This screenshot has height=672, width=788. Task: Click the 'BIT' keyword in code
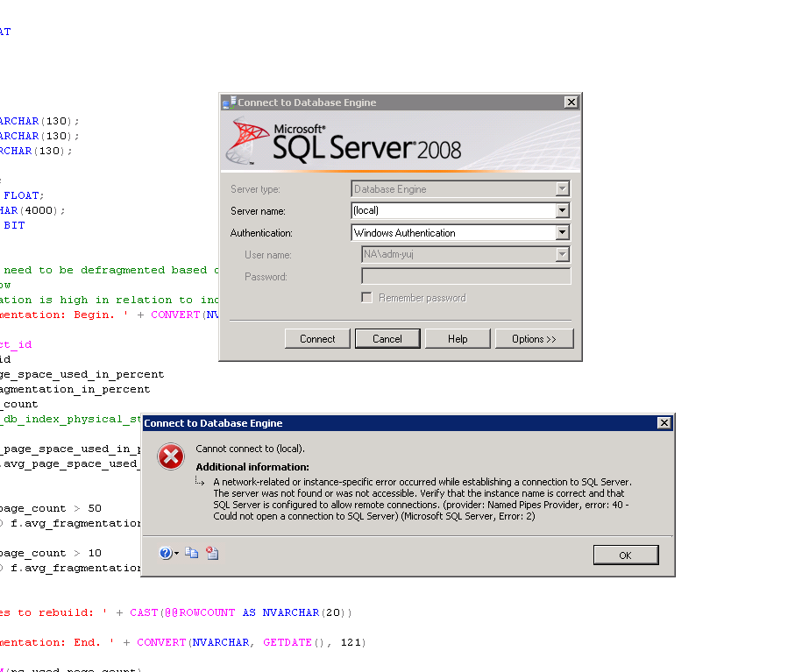tap(14, 225)
